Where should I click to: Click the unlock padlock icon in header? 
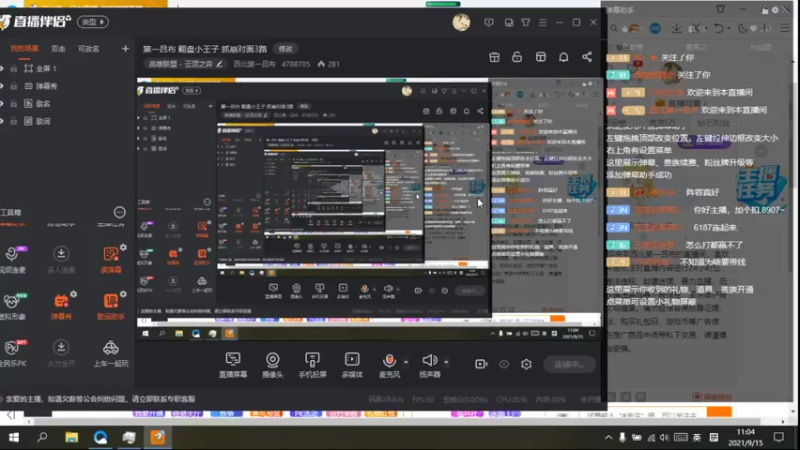point(517,57)
